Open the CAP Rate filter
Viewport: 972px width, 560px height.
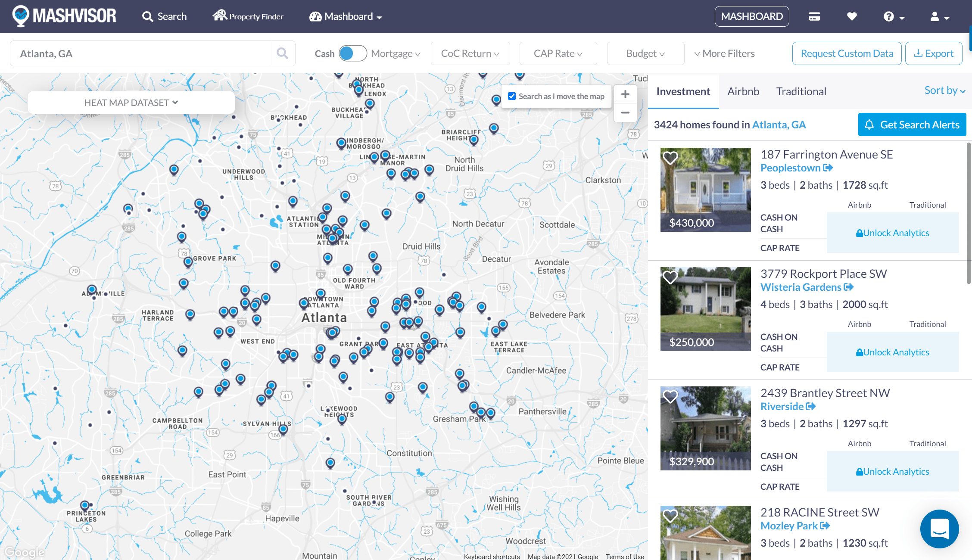[558, 53]
